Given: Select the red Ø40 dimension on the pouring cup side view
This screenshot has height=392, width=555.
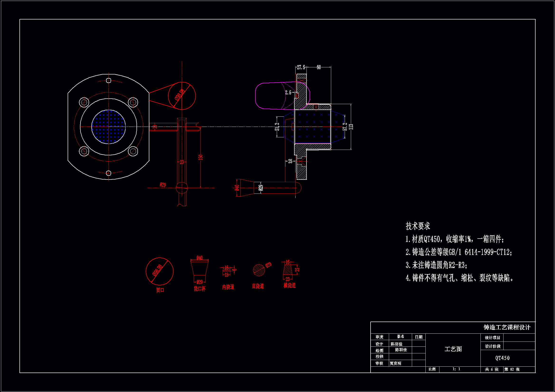Looking at the screenshot, I should pos(237,188).
